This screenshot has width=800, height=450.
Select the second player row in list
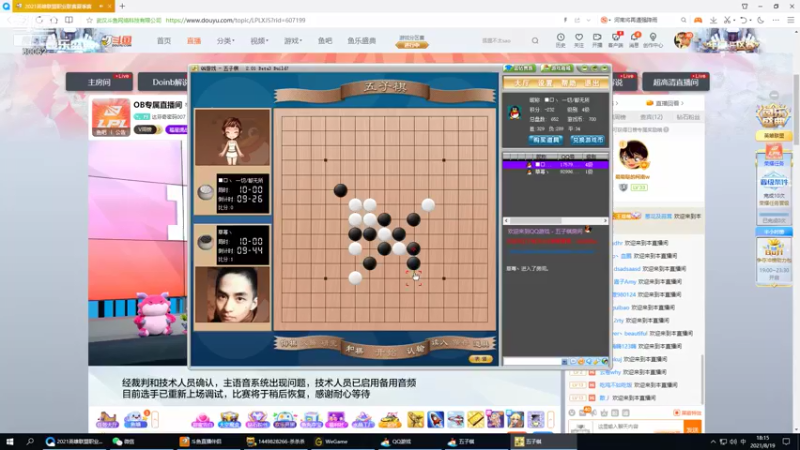click(556, 172)
